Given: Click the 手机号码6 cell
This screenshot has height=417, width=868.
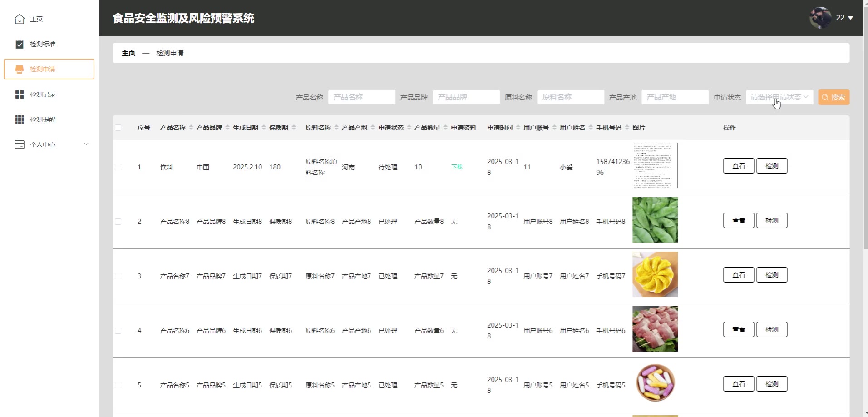Looking at the screenshot, I should [611, 331].
